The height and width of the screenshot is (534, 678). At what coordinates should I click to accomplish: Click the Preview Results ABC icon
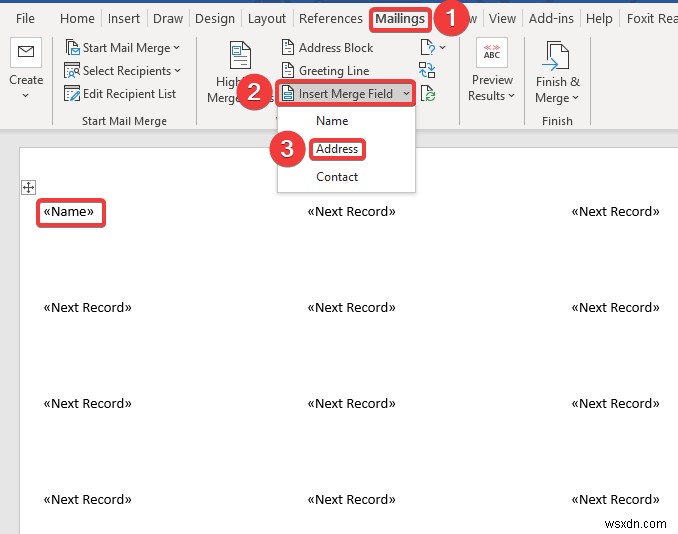(492, 52)
